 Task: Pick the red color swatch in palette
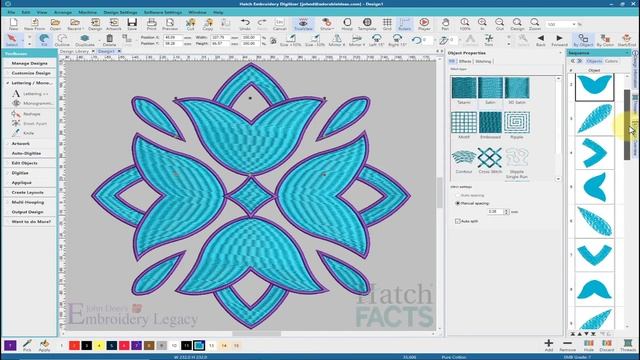click(x=74, y=346)
